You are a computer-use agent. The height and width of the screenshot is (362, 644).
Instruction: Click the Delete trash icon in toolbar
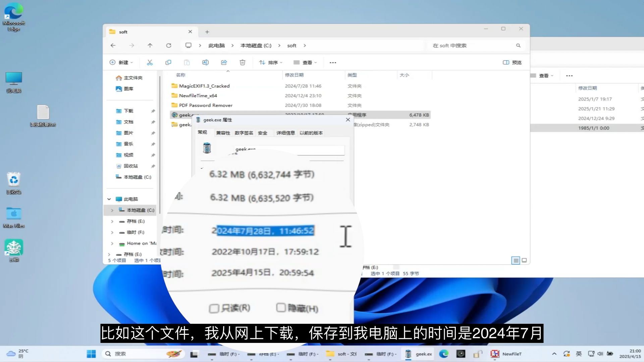click(x=243, y=62)
